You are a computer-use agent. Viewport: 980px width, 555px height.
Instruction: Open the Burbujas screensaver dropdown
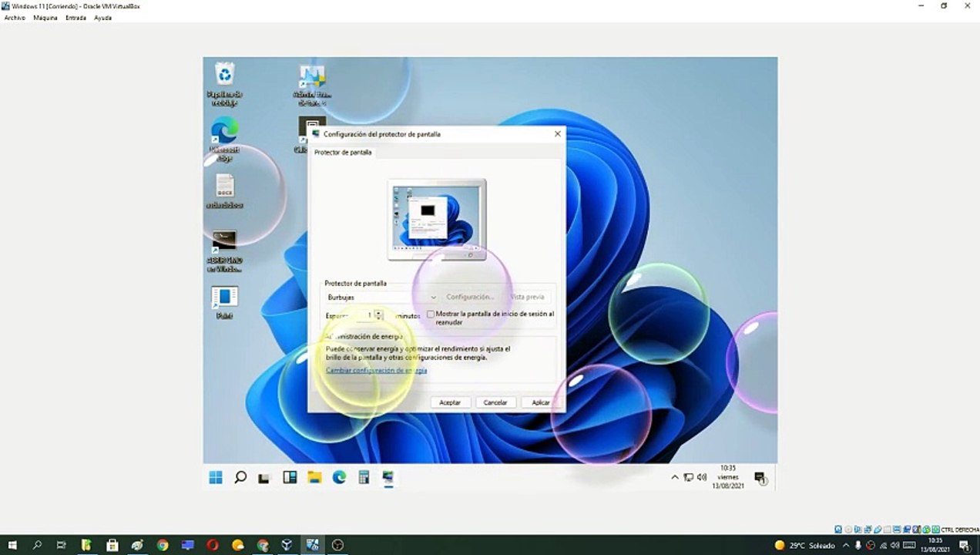tap(382, 297)
